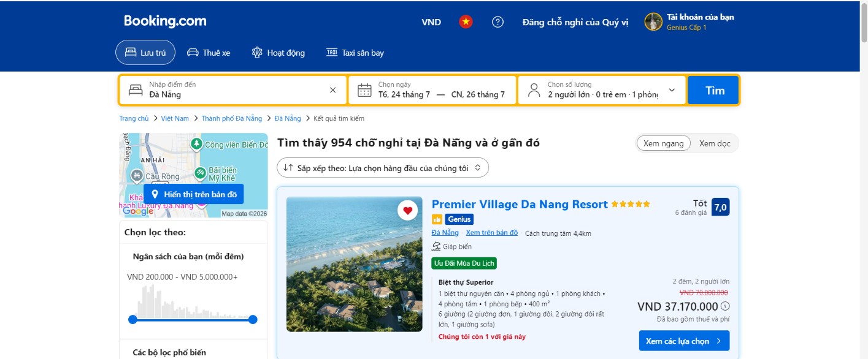Open the "Xem trên bản đồ" link

(492, 233)
